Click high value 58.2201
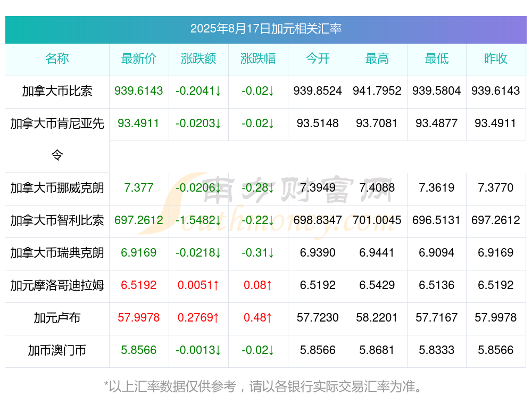Screen dimensions: 532x403 tap(377, 318)
